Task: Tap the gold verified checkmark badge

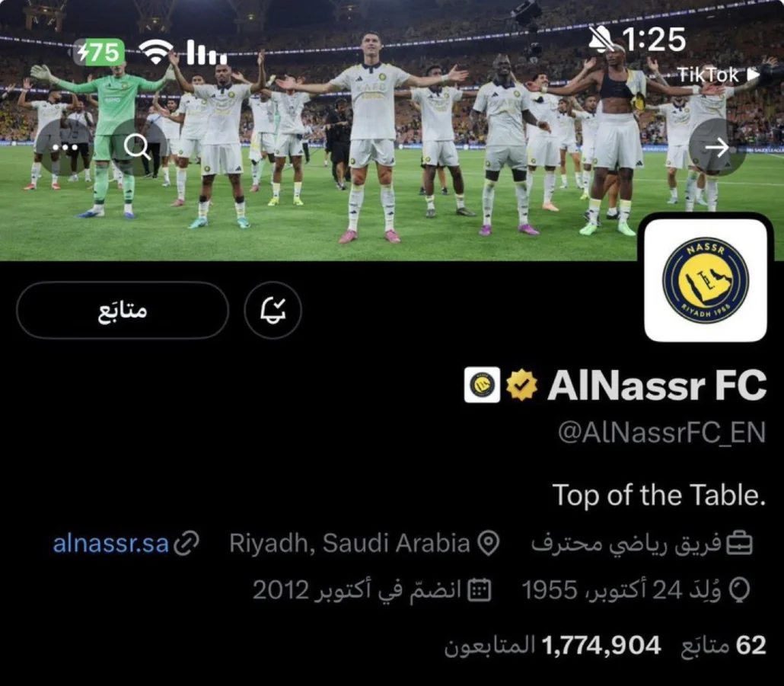Action: [x=521, y=384]
